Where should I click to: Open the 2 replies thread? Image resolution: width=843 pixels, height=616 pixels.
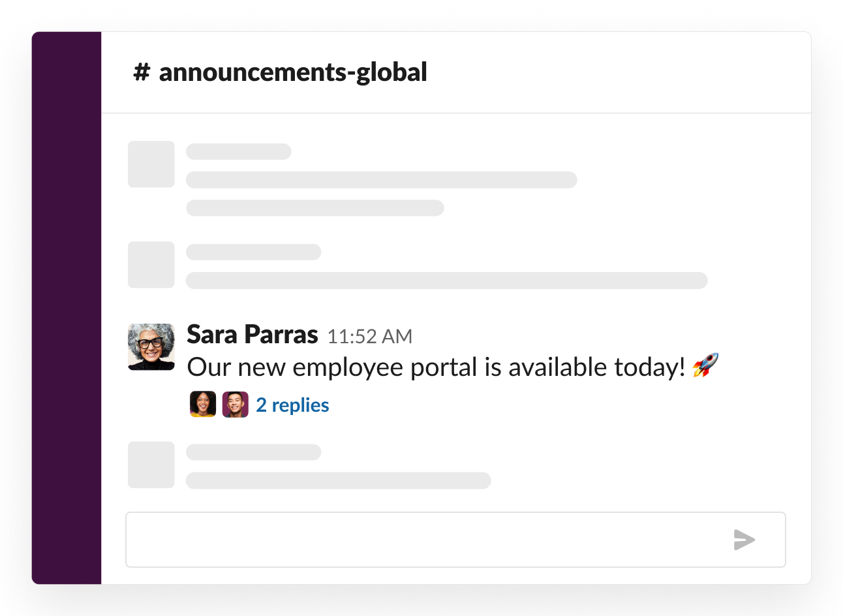click(x=292, y=405)
